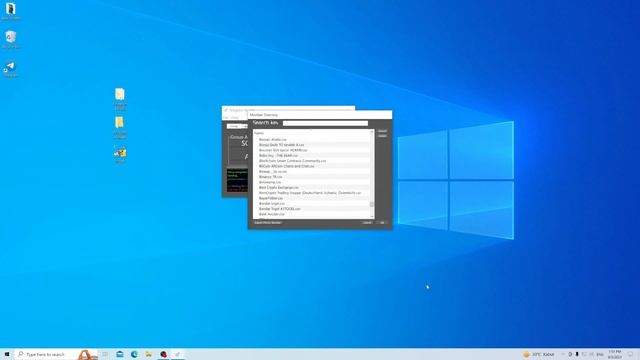
Task: Open the red circular app in the taskbar
Action: pos(163,354)
